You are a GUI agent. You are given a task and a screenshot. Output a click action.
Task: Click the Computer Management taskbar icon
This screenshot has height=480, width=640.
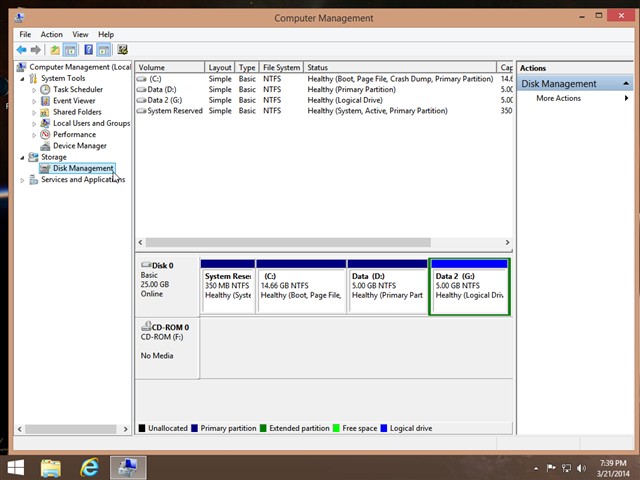tap(128, 468)
